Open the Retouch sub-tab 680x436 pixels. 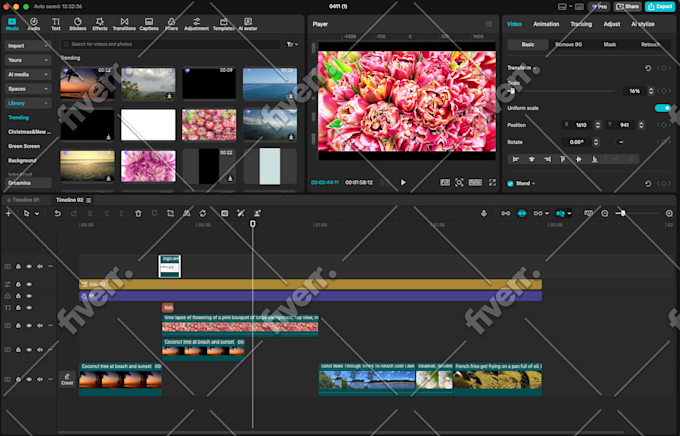coord(650,44)
